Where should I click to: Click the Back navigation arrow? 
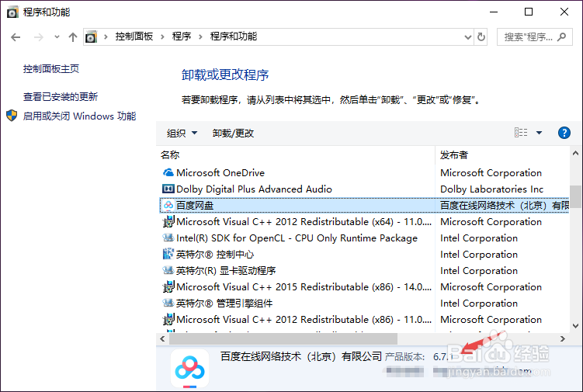16,37
